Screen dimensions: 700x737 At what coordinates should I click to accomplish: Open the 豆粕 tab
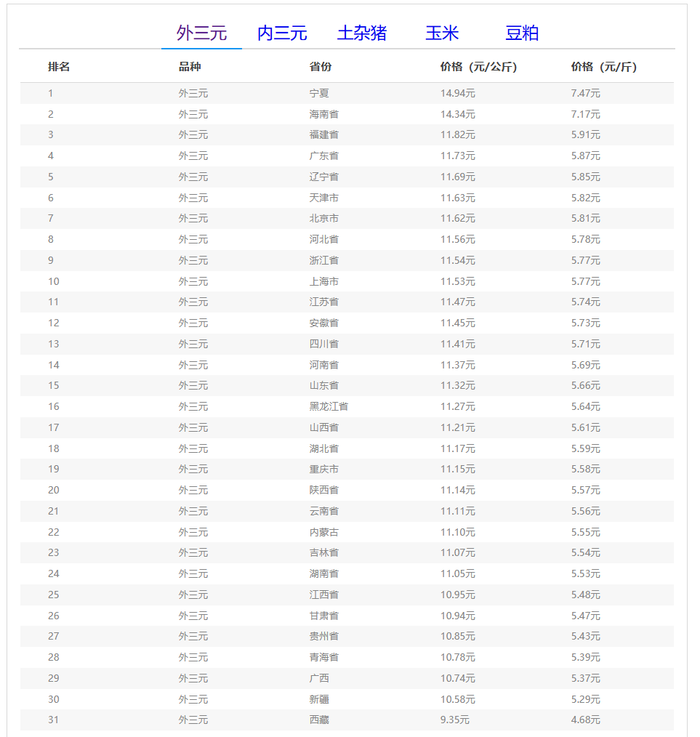click(522, 33)
